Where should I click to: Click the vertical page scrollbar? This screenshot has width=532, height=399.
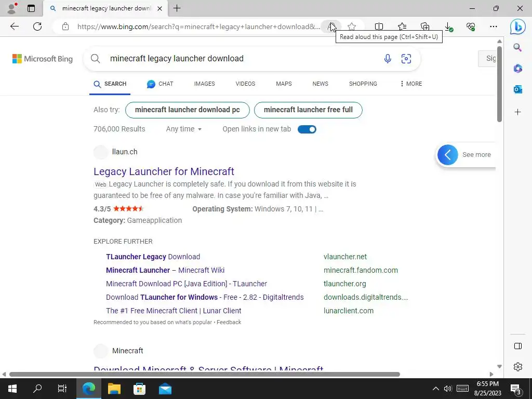click(499, 84)
